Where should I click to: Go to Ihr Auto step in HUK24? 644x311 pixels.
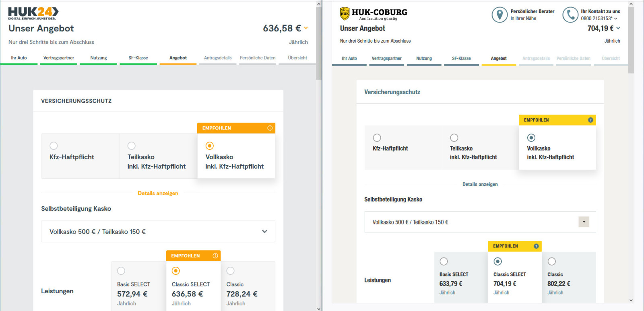pos(19,58)
